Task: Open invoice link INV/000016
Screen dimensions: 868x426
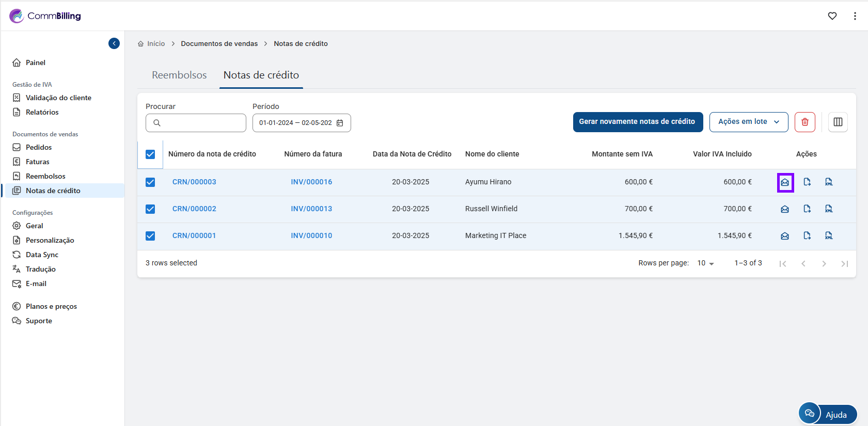Action: tap(311, 182)
